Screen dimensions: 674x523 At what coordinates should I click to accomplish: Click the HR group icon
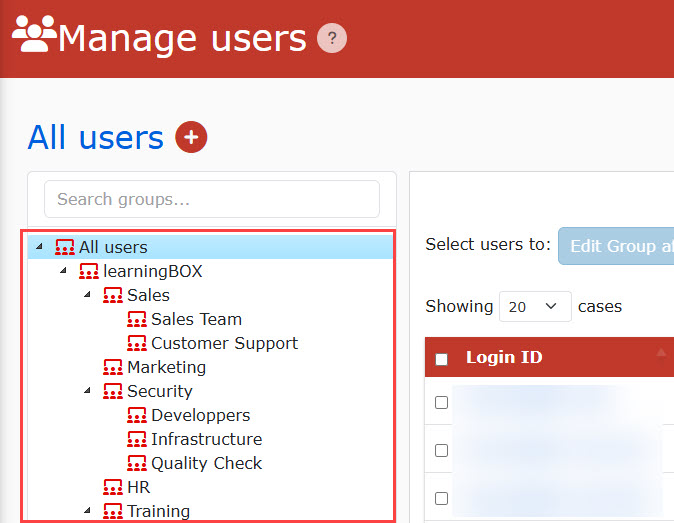[113, 488]
